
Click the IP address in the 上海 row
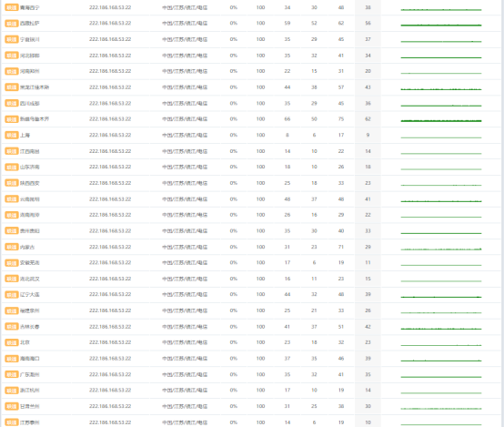110,135
